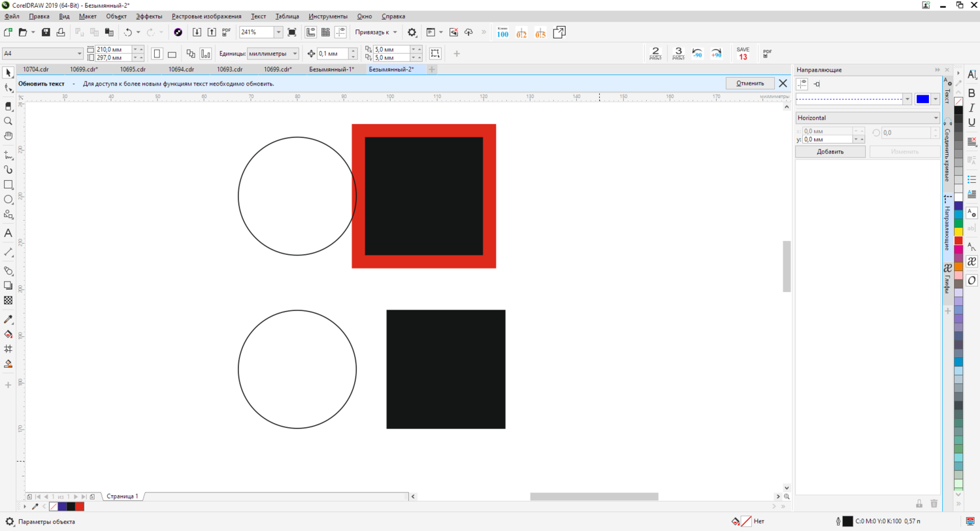This screenshot has width=980, height=531.
Task: Click the red swatch in document palette
Action: [x=79, y=506]
